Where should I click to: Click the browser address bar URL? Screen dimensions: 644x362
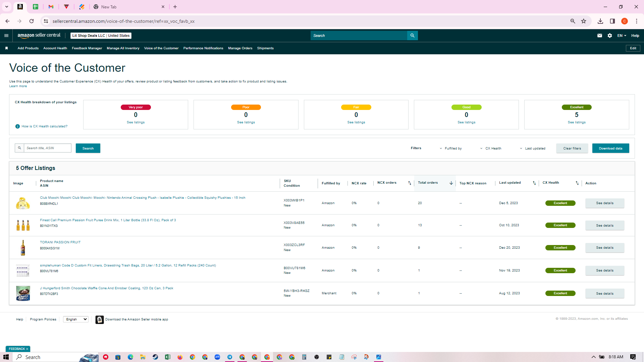tap(123, 21)
